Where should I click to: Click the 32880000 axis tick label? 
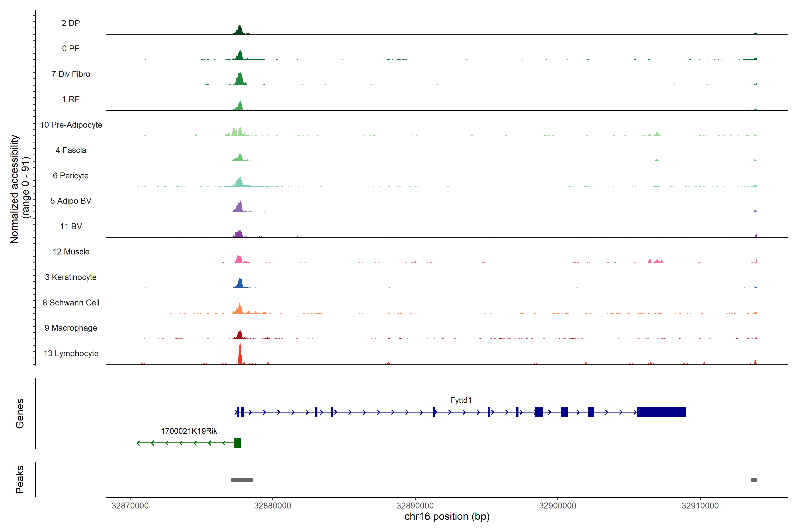tap(272, 506)
